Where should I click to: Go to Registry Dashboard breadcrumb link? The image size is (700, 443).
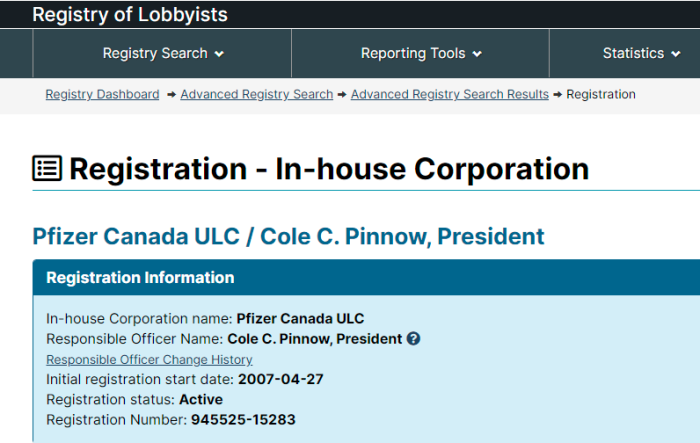102,95
